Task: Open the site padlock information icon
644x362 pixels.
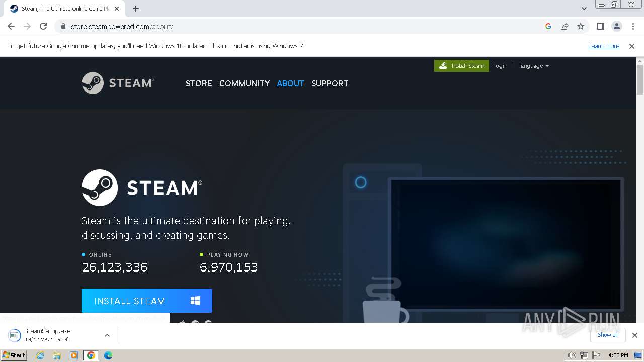Action: pos(63,26)
